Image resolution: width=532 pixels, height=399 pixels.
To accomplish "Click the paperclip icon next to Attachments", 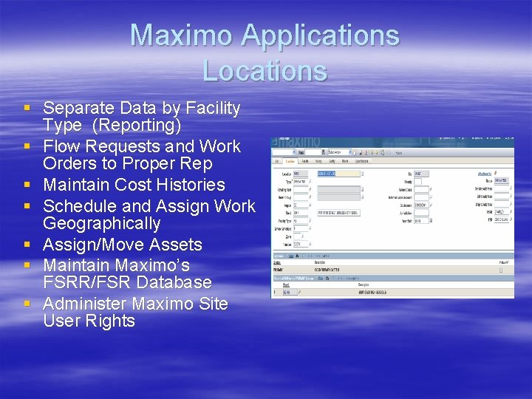I will [x=495, y=173].
